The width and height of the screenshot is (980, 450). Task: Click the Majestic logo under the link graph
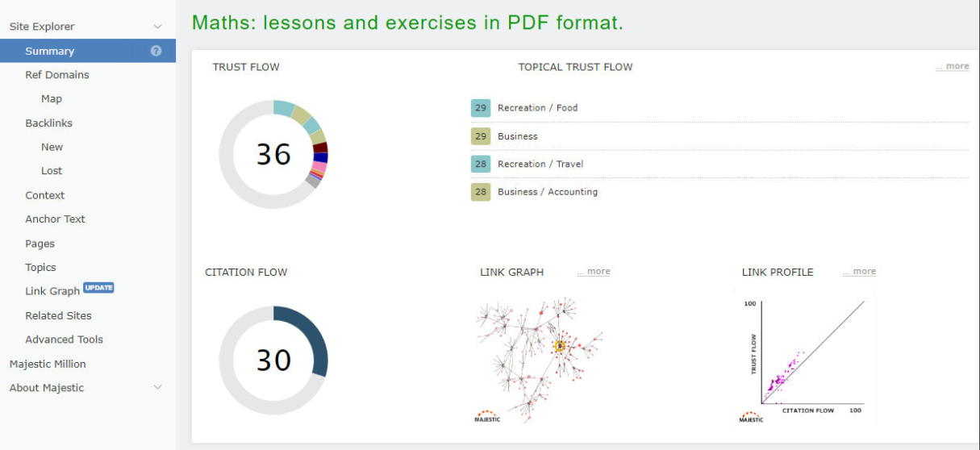[x=487, y=416]
